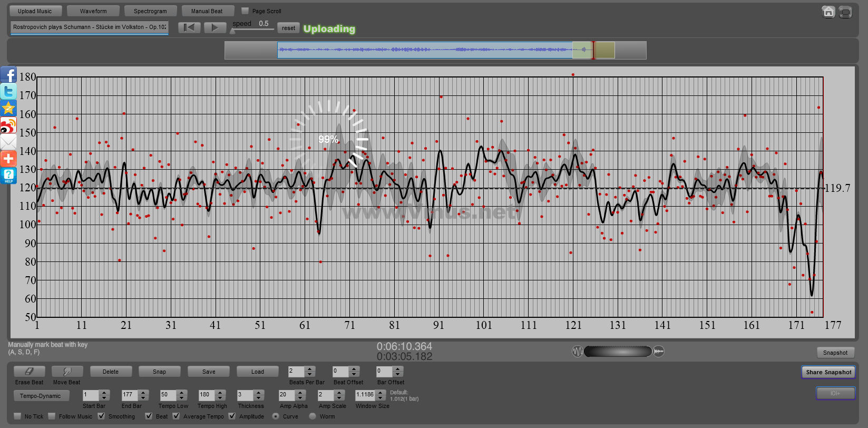
Task: Open the Waveform view
Action: (93, 11)
